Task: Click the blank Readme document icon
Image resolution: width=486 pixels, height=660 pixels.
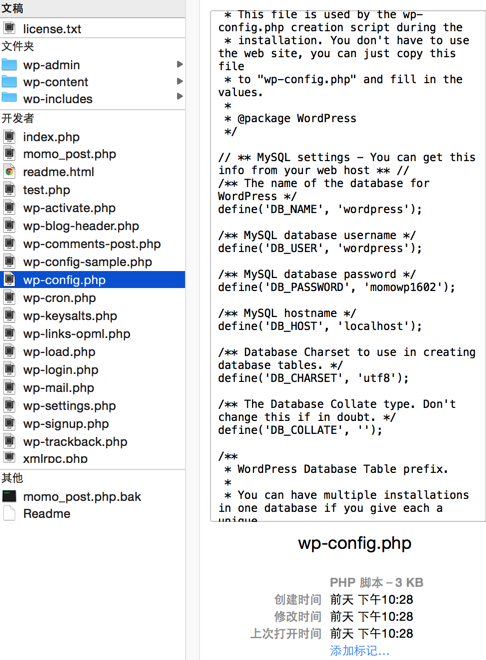Action: tap(9, 513)
